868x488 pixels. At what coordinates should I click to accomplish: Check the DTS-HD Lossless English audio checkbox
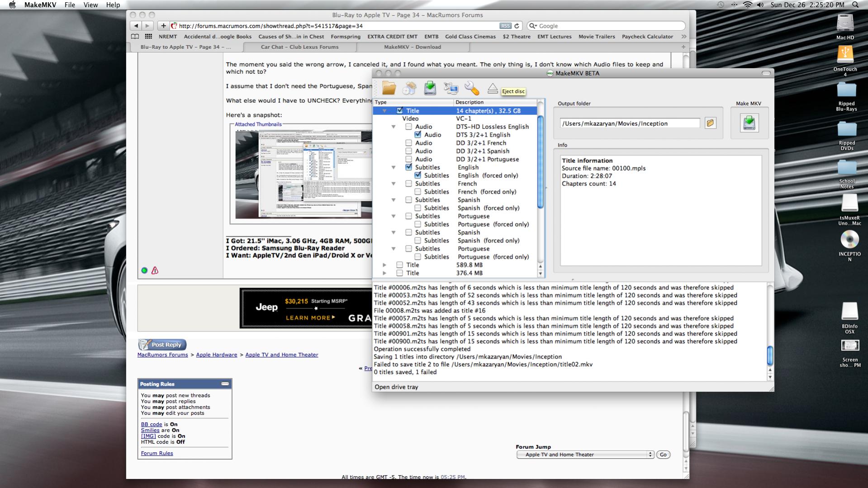(x=408, y=127)
